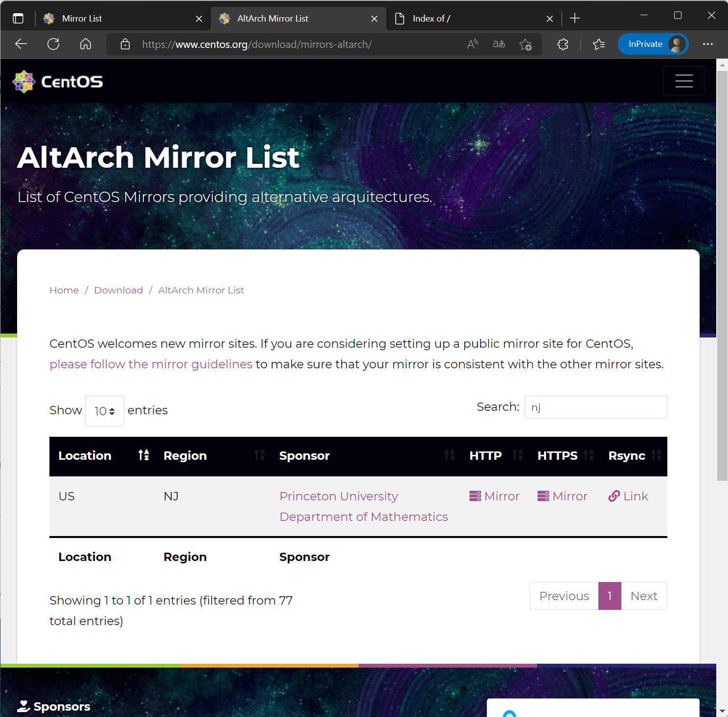
Task: Select page 1 in pagination
Action: coord(610,596)
